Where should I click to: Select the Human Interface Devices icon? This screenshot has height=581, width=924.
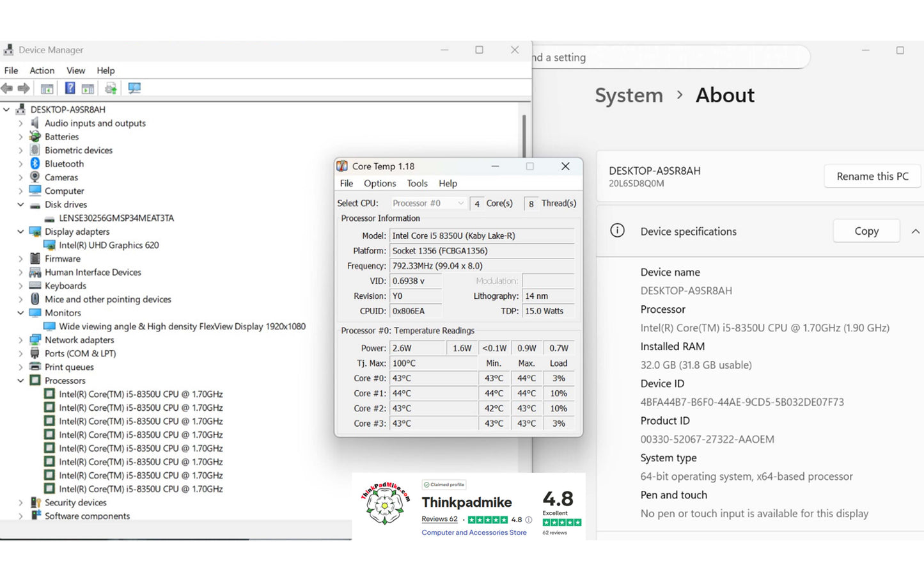(x=35, y=272)
